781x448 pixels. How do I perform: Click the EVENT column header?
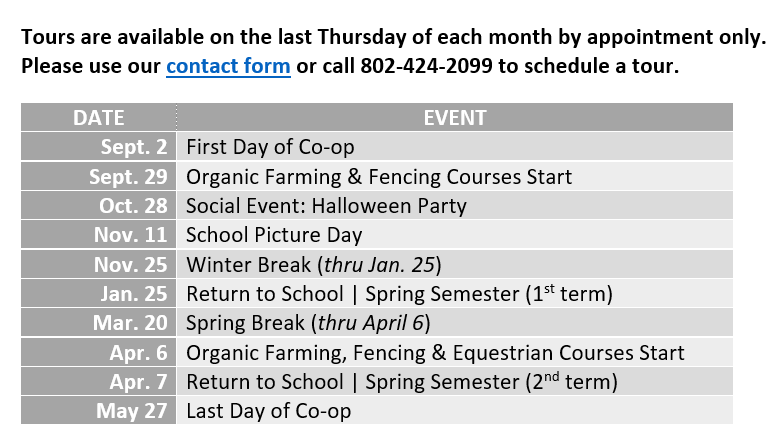tap(455, 118)
